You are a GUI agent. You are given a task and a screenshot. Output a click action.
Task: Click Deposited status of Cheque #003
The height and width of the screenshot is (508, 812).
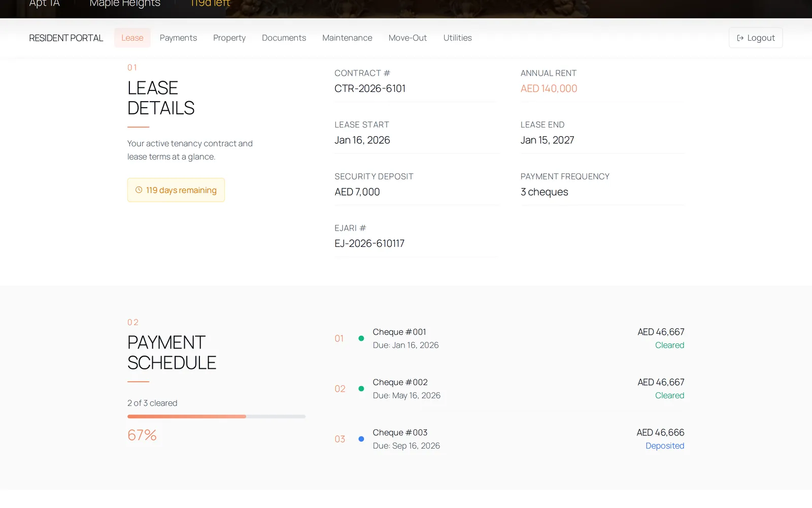665,446
